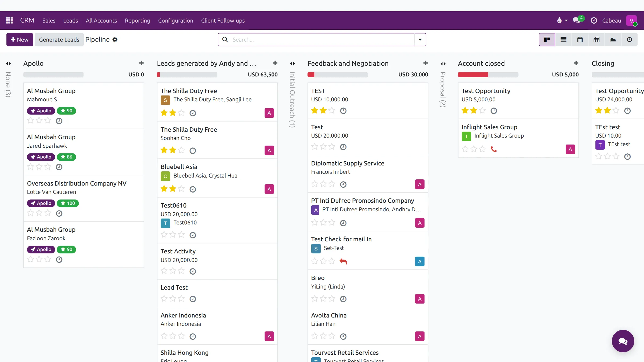Switch to the Calendar view icon
The image size is (644, 362).
(580, 40)
